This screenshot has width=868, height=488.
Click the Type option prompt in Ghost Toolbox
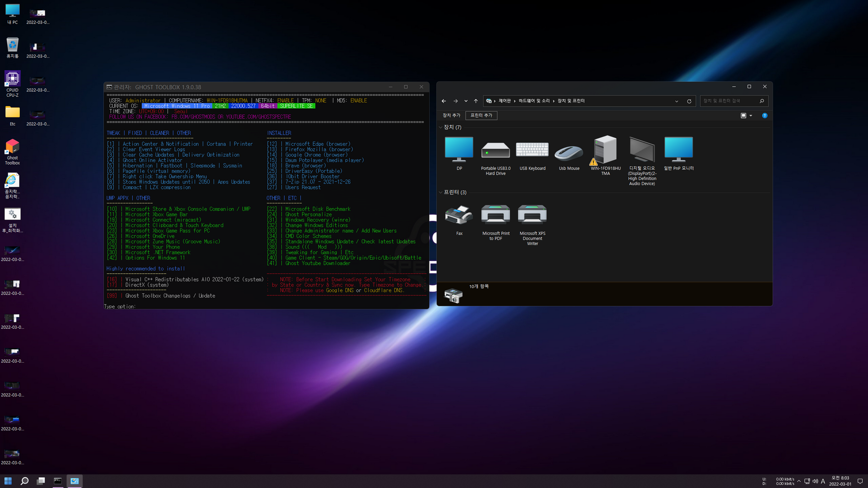point(120,306)
